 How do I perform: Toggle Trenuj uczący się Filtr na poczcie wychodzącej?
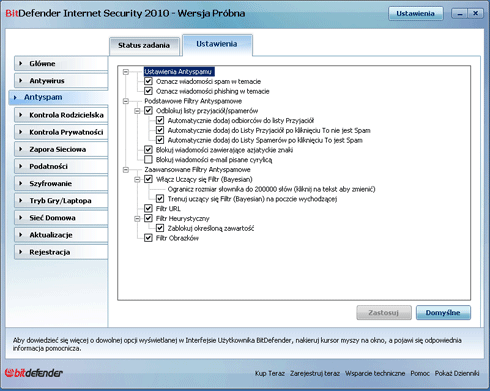click(x=160, y=199)
